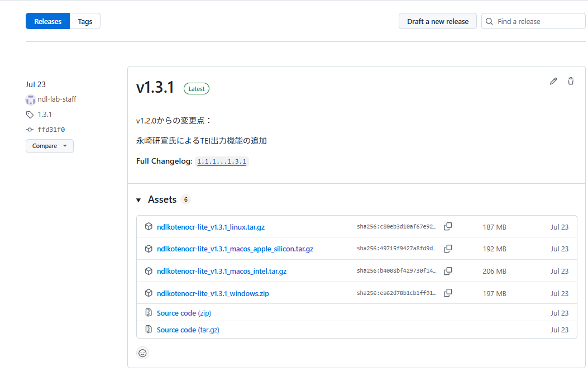588x381 pixels.
Task: Copy SHA256 hash for macos intel asset
Action: [448, 271]
